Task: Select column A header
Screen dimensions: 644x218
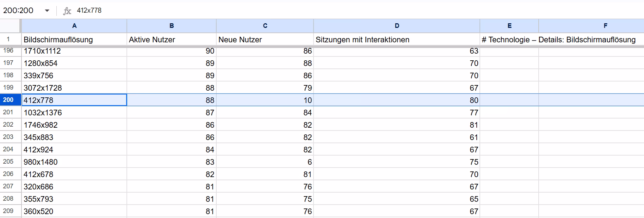Action: tap(74, 26)
